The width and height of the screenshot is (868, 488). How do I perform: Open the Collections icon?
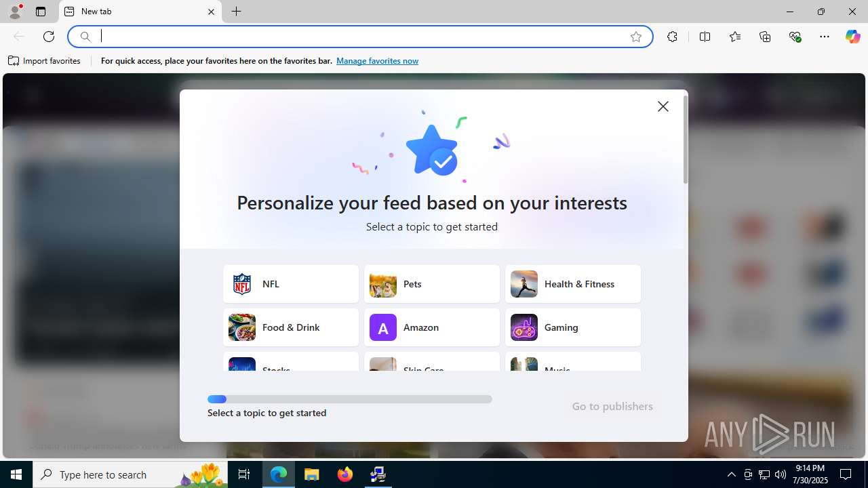pos(765,37)
